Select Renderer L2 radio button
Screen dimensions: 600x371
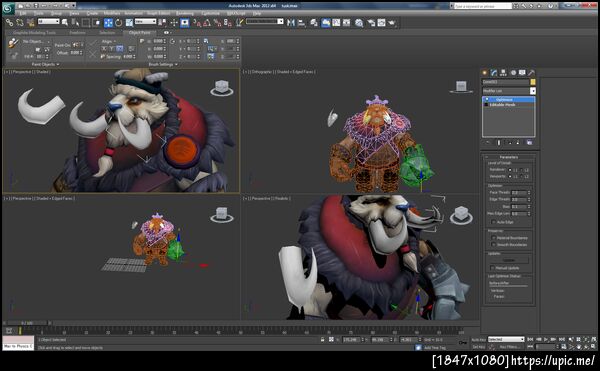coord(521,170)
